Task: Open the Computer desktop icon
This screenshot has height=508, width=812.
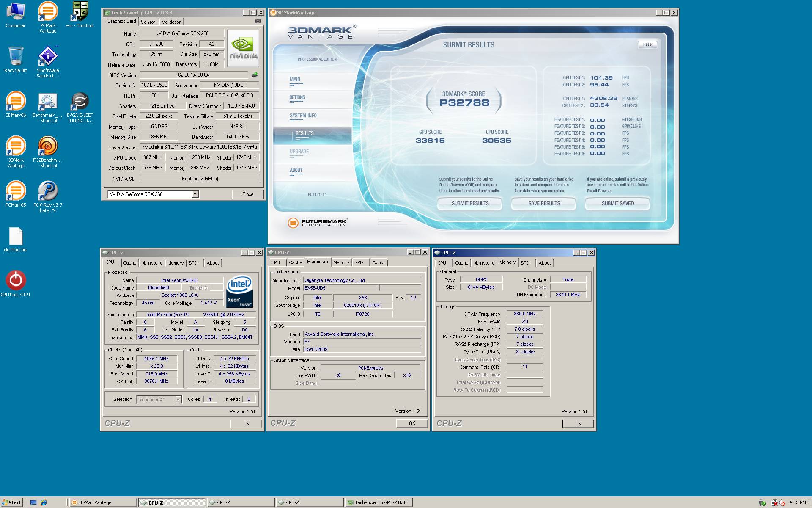Action: [16, 16]
